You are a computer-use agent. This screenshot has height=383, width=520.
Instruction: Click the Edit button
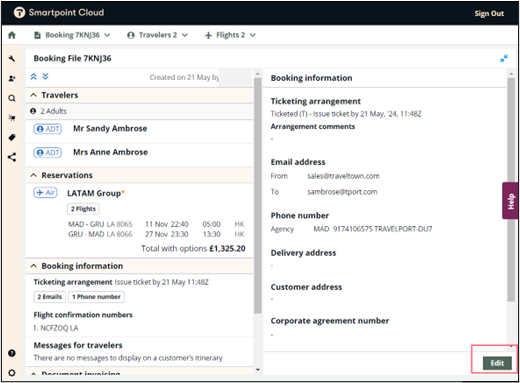tap(497, 363)
